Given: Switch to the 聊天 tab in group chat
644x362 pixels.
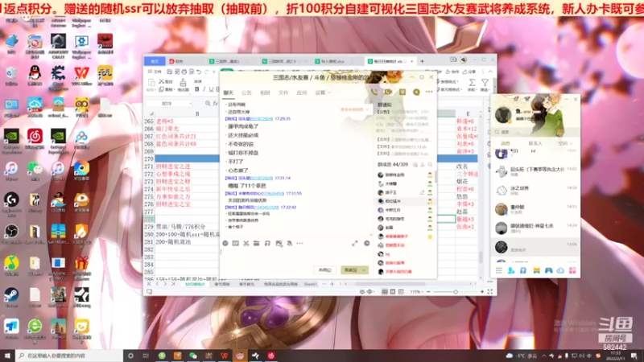Looking at the screenshot, I should click(229, 93).
